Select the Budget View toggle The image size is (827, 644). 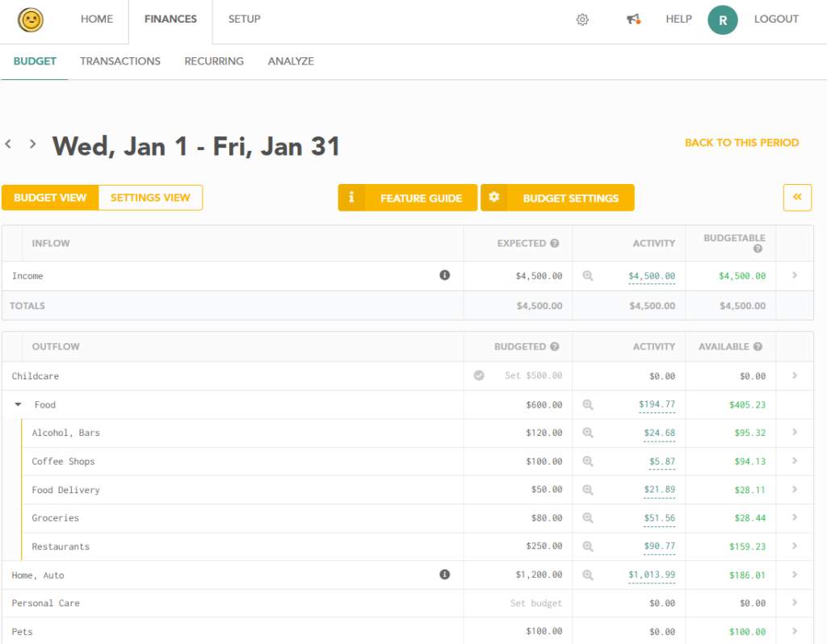click(x=50, y=197)
